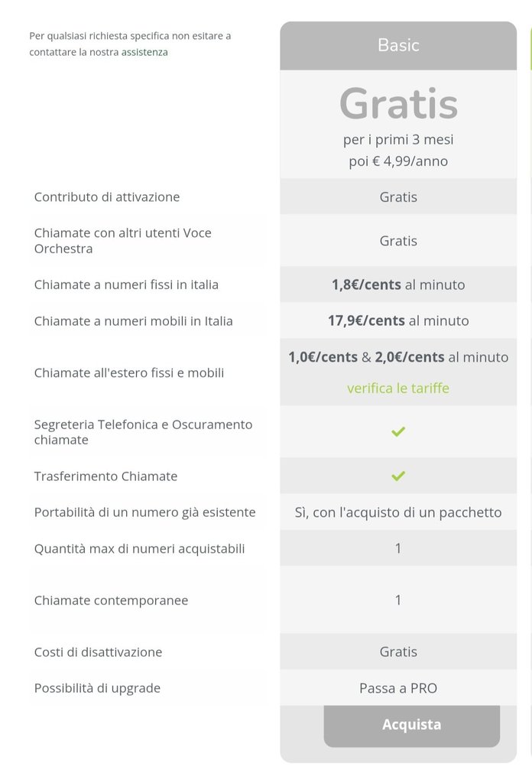The image size is (532, 783).
Task: Follow the verifica le tariffe link
Action: pyautogui.click(x=398, y=388)
